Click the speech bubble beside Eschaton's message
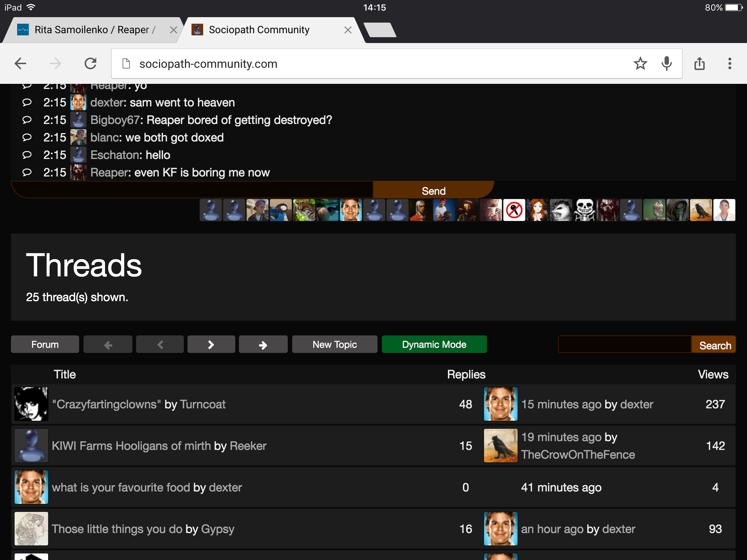Viewport: 747px width, 560px height. coord(27,155)
